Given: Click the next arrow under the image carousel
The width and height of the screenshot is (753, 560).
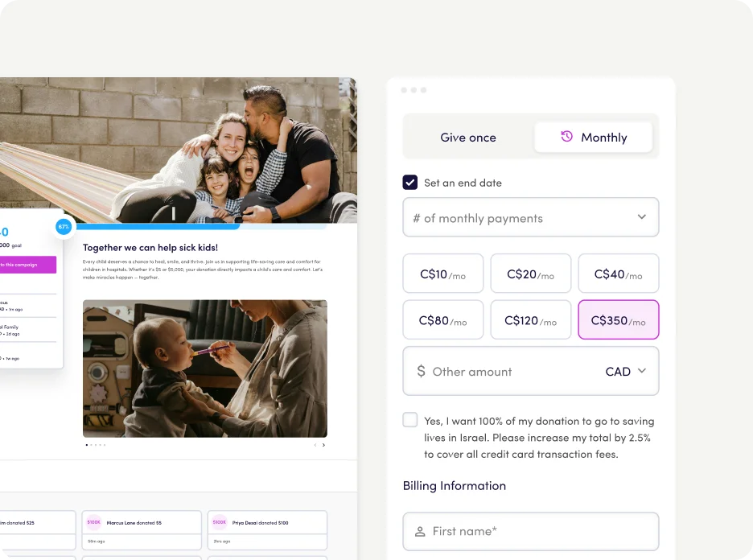Looking at the screenshot, I should [323, 445].
